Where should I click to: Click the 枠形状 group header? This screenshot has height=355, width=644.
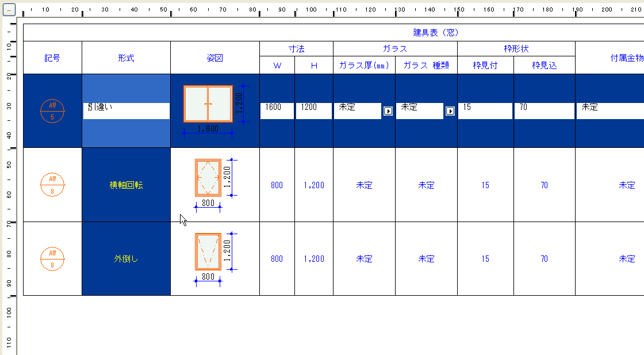coord(516,49)
